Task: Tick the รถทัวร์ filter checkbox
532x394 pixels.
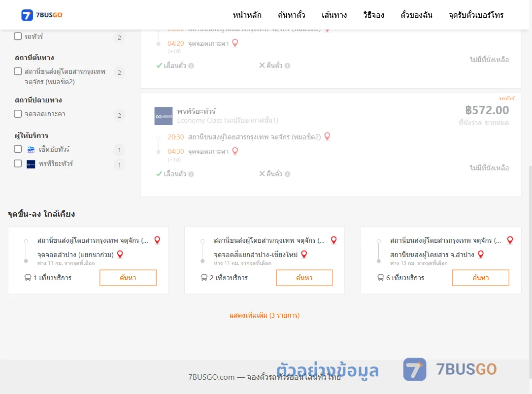Action: pyautogui.click(x=18, y=36)
